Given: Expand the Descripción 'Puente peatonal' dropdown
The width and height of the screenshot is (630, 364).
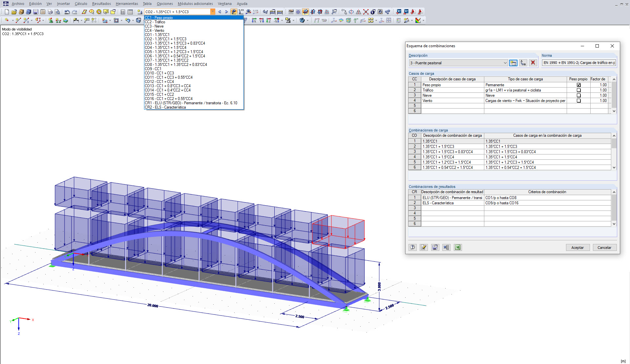Looking at the screenshot, I should (505, 63).
